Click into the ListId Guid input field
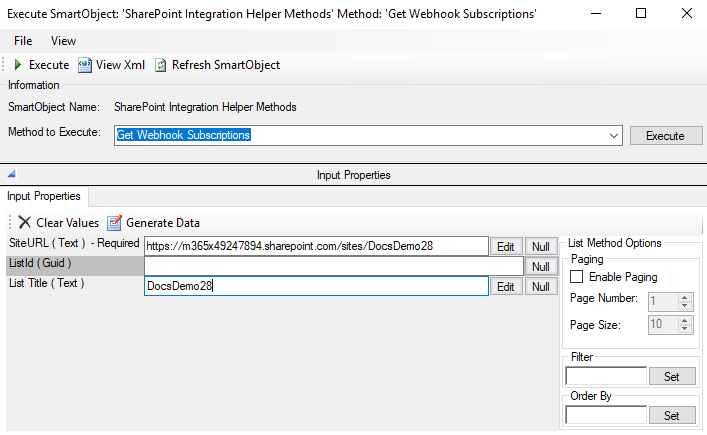707x435 pixels. coord(334,266)
